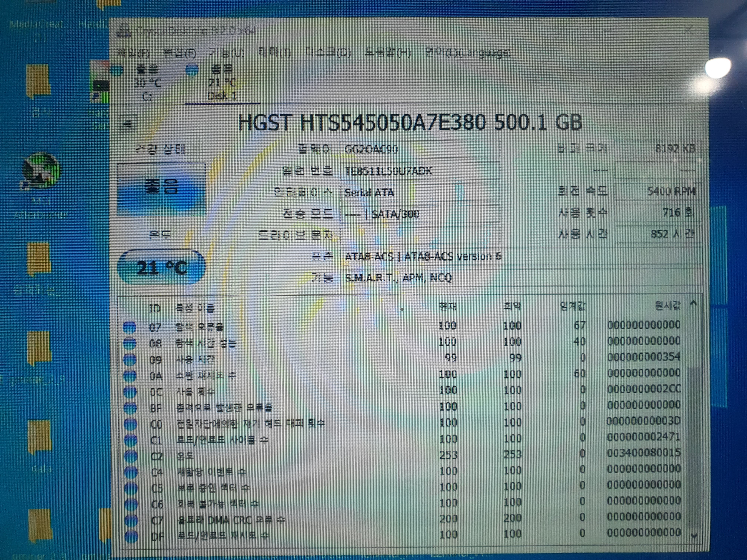747x560 pixels.
Task: Click status circle for attribute C2
Action: click(x=131, y=456)
